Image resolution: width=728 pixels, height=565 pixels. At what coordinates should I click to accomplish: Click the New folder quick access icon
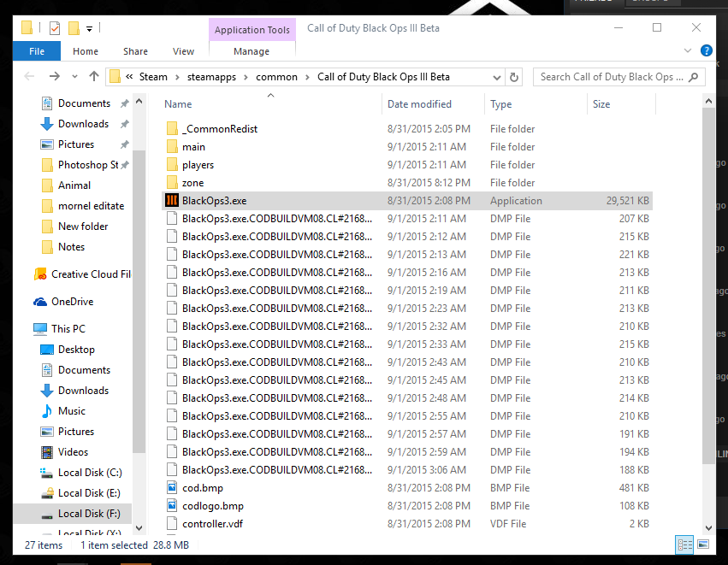[74, 28]
